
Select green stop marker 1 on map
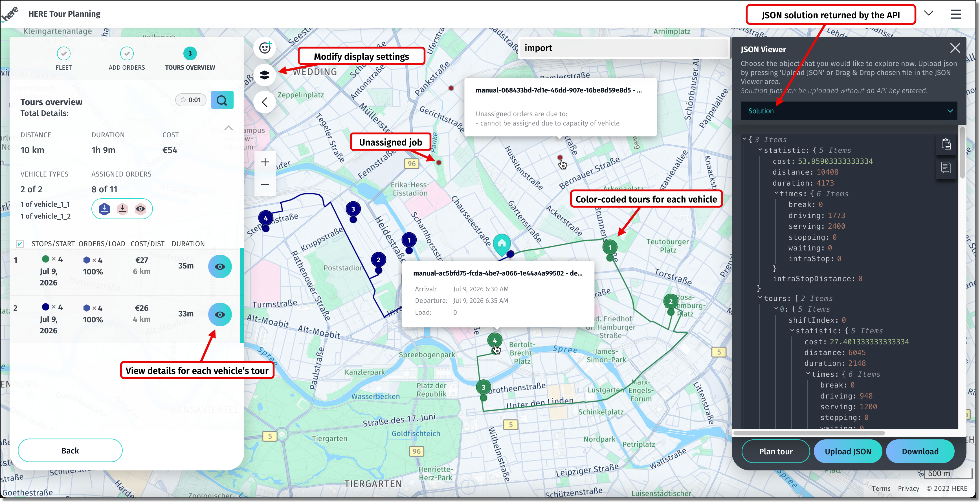[x=610, y=248]
